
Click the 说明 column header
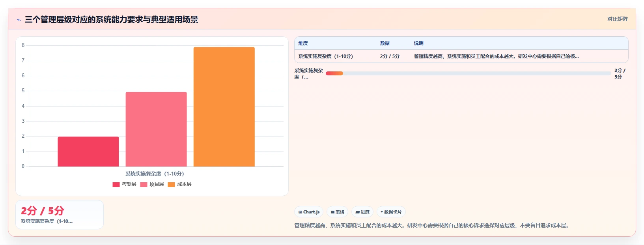tap(418, 43)
